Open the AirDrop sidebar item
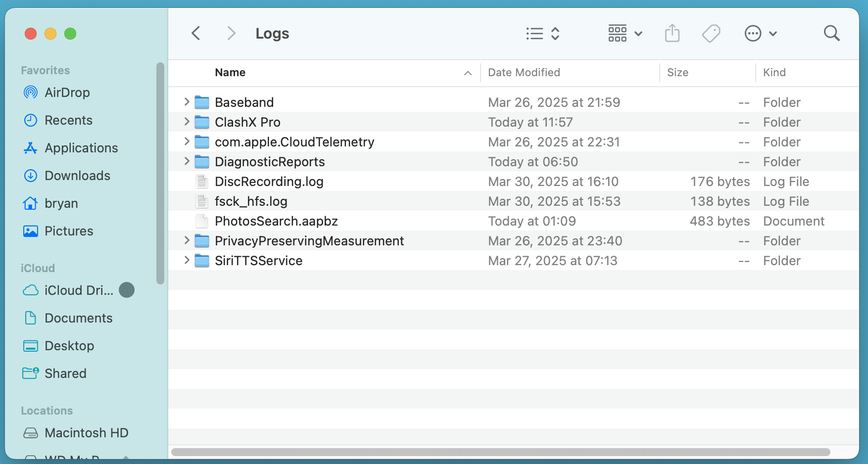 67,93
